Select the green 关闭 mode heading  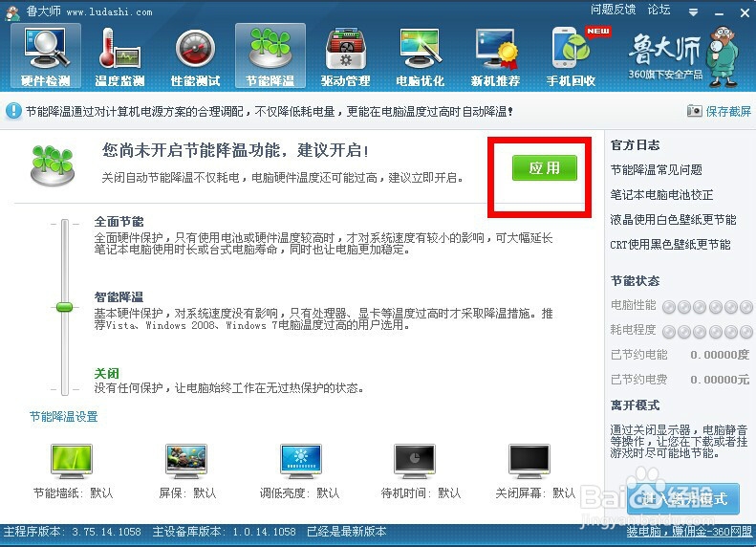[106, 373]
